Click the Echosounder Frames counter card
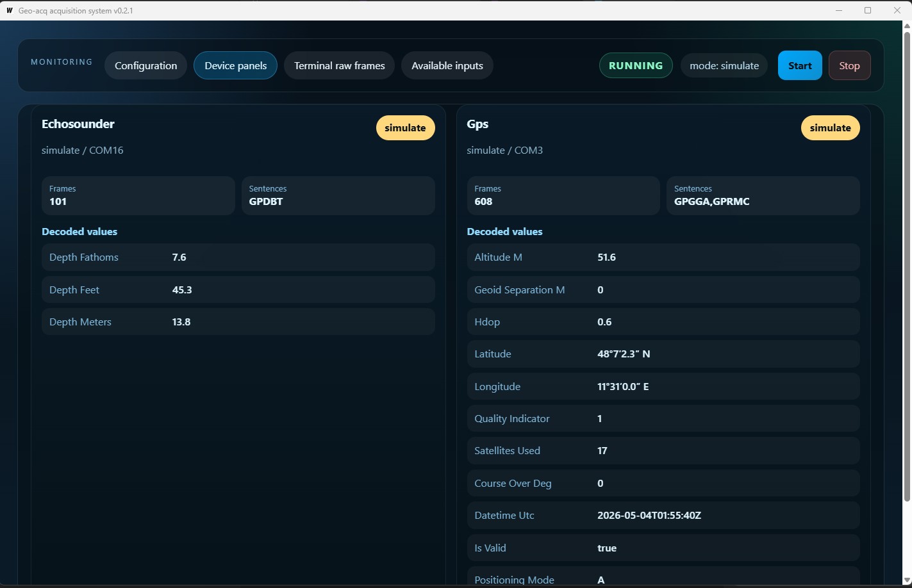 point(138,195)
